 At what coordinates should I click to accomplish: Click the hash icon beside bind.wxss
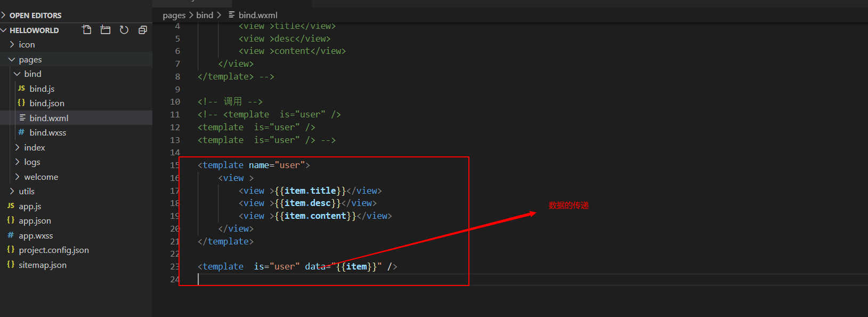coord(21,132)
